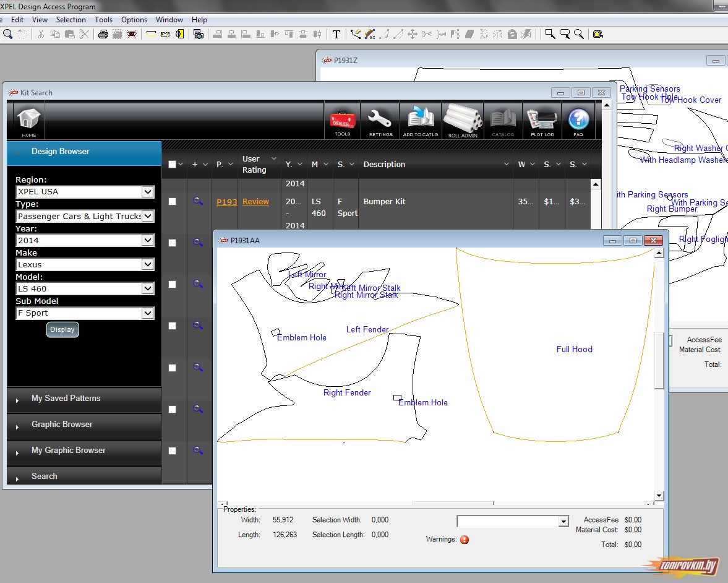Select the magnifying glass zoom tool in toolbar
The image size is (728, 583).
pyautogui.click(x=8, y=34)
